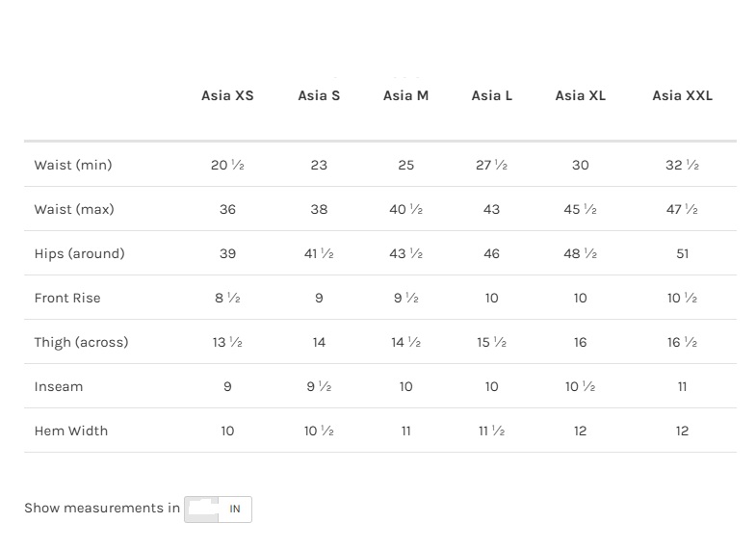Click the Hem Width row label

tap(71, 431)
